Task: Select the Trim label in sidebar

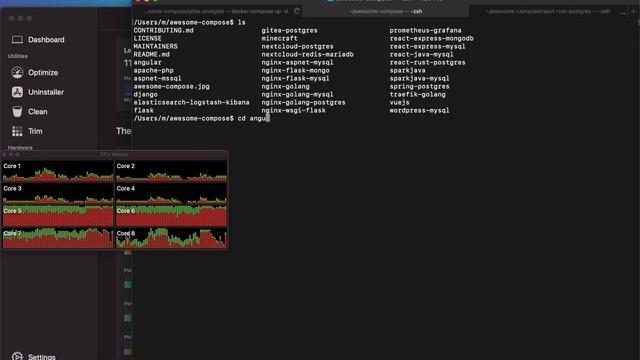Action: [35, 131]
